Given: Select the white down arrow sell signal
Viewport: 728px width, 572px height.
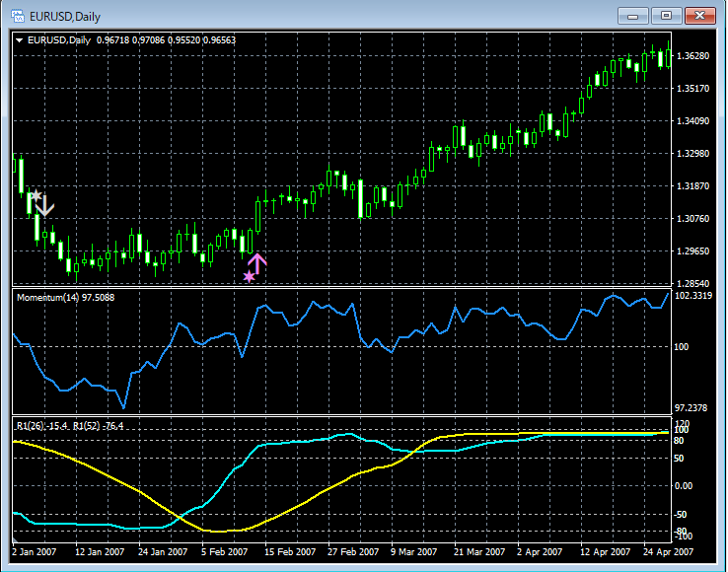Looking at the screenshot, I should click(x=44, y=206).
